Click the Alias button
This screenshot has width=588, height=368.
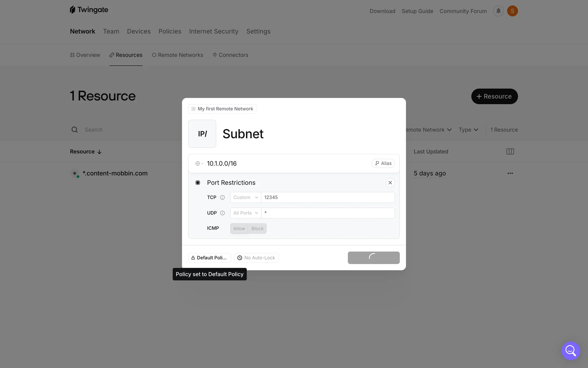pos(383,163)
